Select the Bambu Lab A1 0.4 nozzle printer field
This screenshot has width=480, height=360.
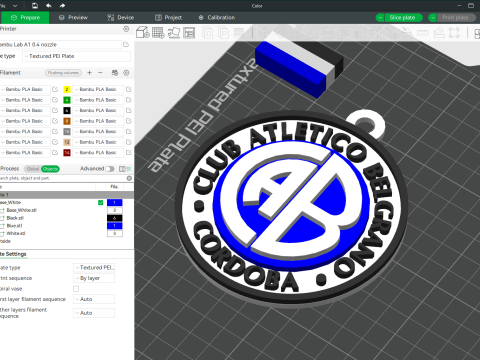click(60, 44)
